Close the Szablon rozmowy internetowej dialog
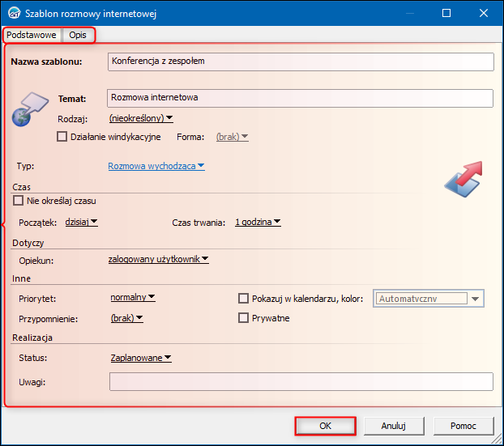Screen dimensions: 504x446 coord(484,13)
